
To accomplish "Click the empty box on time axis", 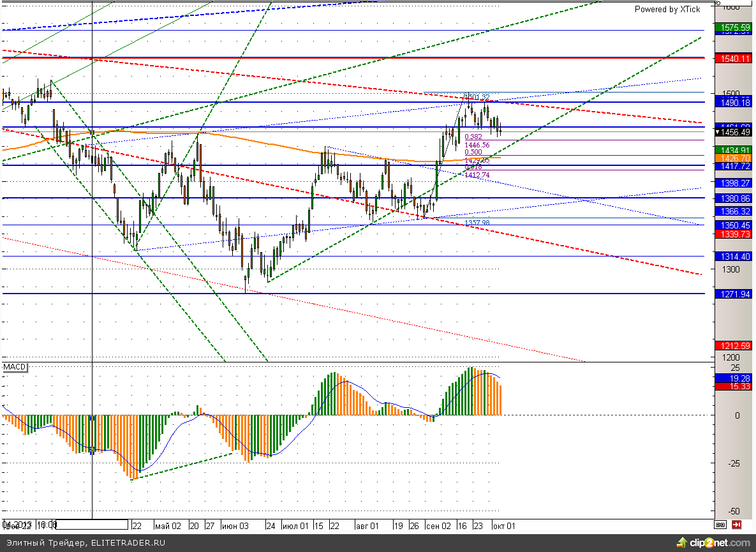I will tap(93, 525).
